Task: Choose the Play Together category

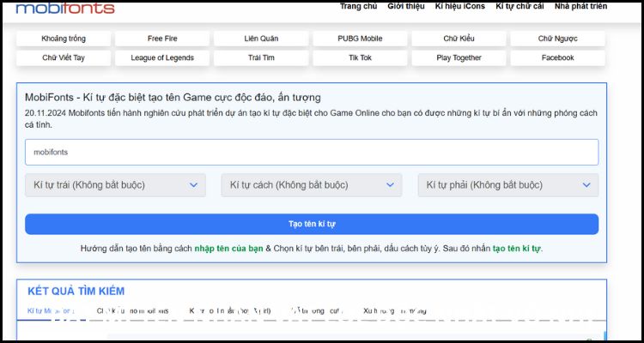Action: pyautogui.click(x=459, y=57)
